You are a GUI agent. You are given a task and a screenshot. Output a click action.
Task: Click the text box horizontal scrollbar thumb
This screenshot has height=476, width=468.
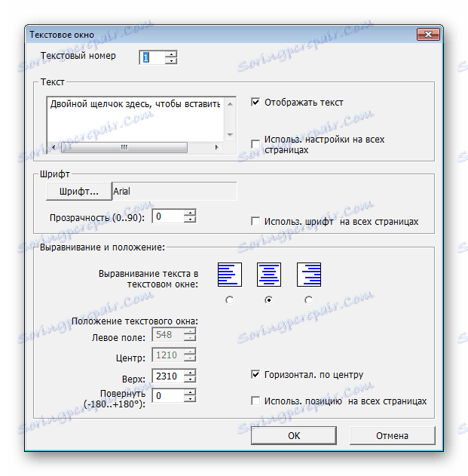point(124,148)
